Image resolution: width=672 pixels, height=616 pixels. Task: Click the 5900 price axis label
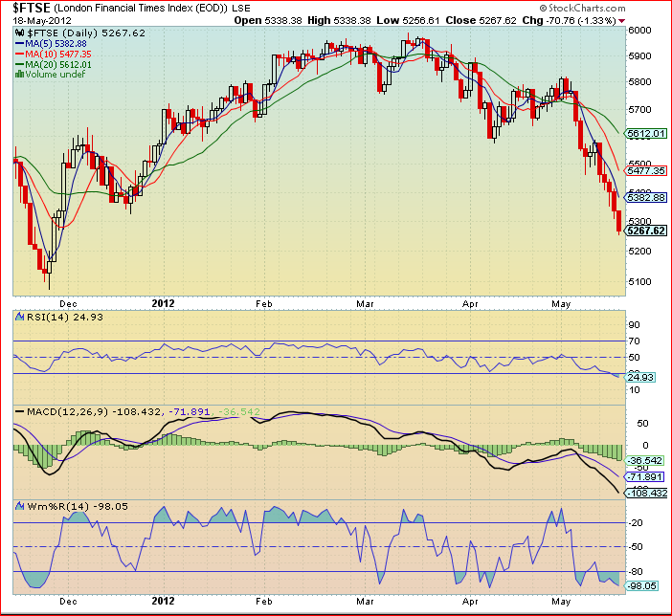pos(639,55)
